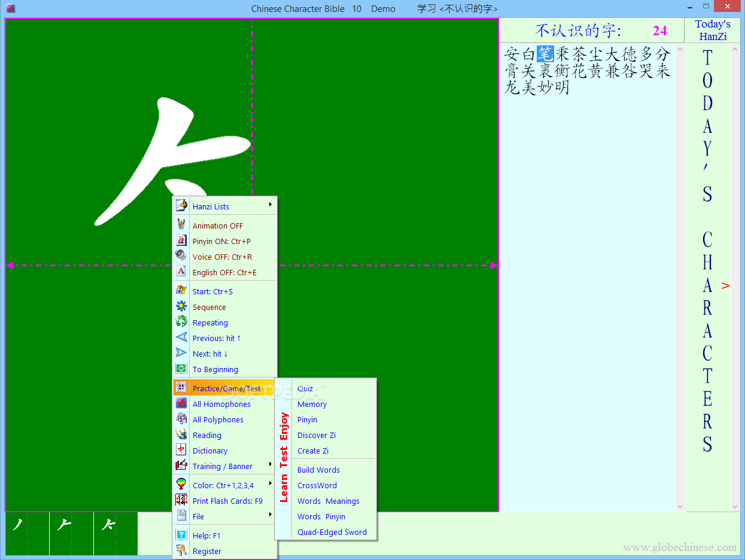
Task: Click the Repeating recycle icon
Action: pyautogui.click(x=181, y=322)
